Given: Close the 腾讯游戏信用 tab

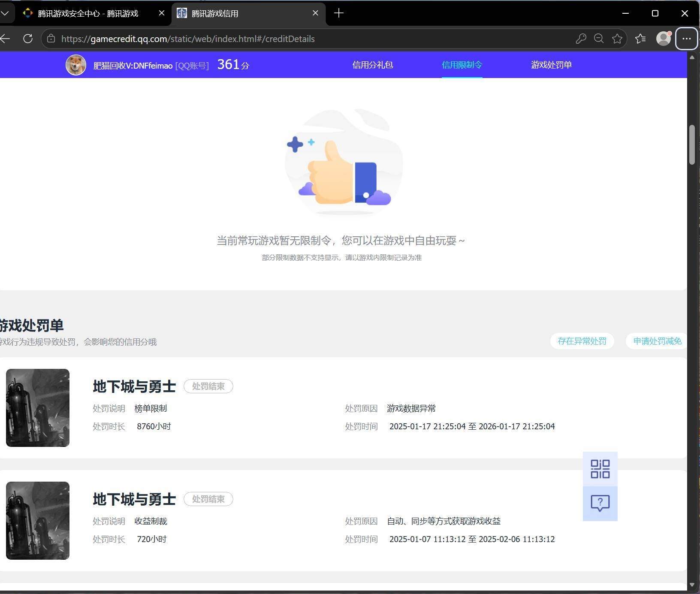Looking at the screenshot, I should point(315,13).
